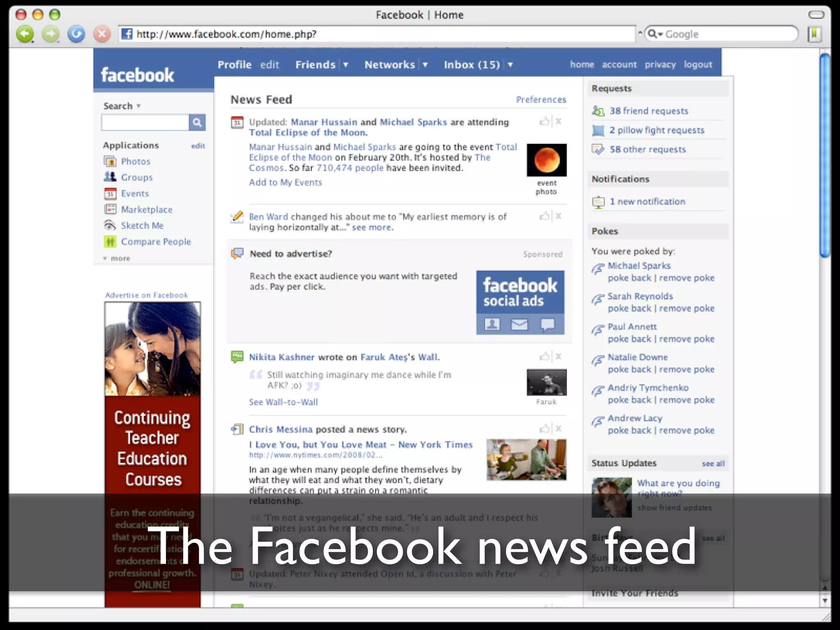Screen dimensions: 840x630
Task: Open the Networks menu item
Action: pos(390,65)
